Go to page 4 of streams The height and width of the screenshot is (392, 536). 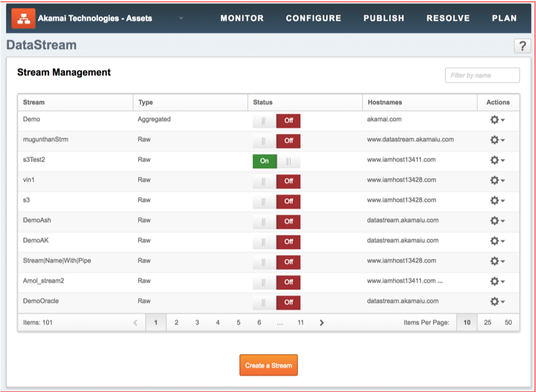coord(218,323)
